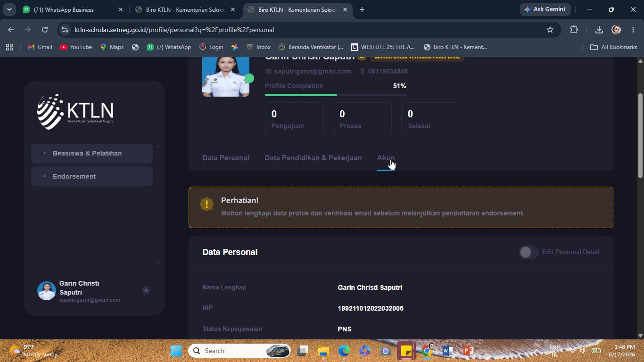Image resolution: width=644 pixels, height=362 pixels.
Task: Click the small user avatar in sidebar
Action: (x=47, y=291)
